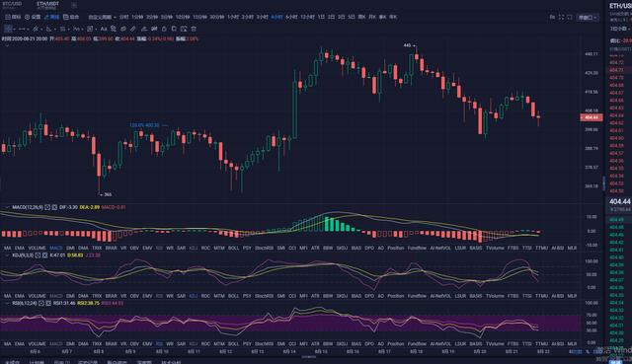The height and width of the screenshot is (364, 632).
Task: Click the 画线 button in top toolbar
Action: [51, 17]
